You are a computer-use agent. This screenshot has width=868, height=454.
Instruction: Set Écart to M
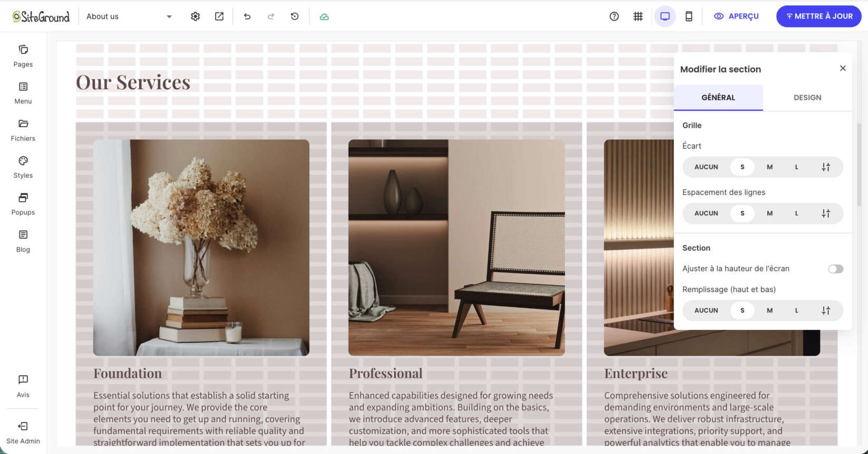pyautogui.click(x=769, y=167)
